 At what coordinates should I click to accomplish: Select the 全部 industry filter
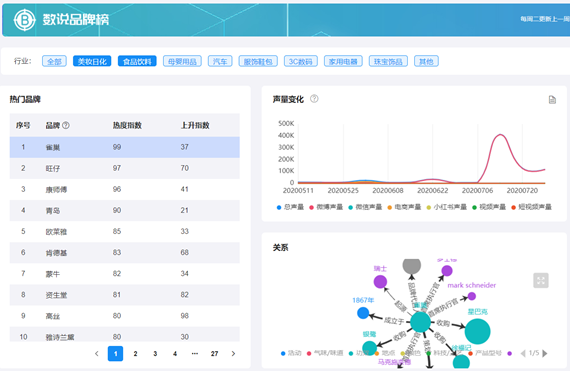click(54, 61)
